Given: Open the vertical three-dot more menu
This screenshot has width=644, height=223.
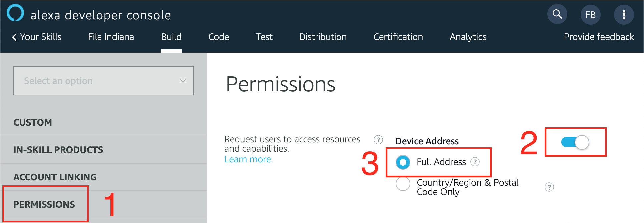Looking at the screenshot, I should click(x=624, y=15).
